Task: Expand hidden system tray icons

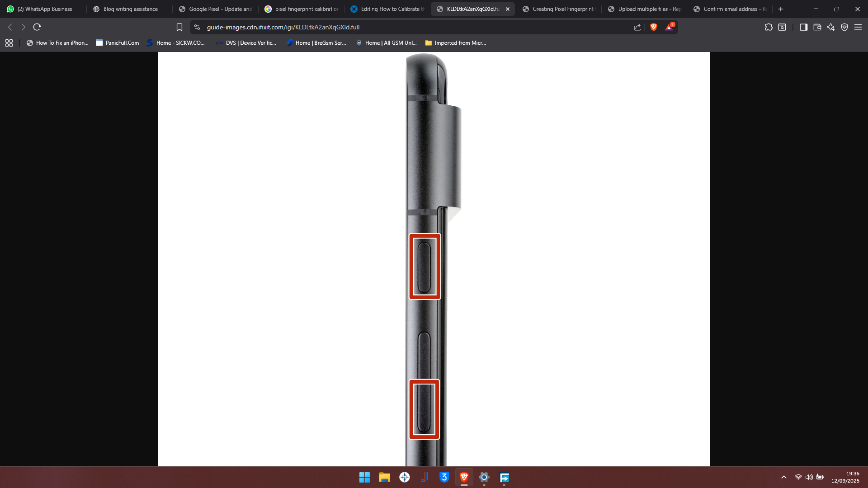Action: [x=784, y=477]
